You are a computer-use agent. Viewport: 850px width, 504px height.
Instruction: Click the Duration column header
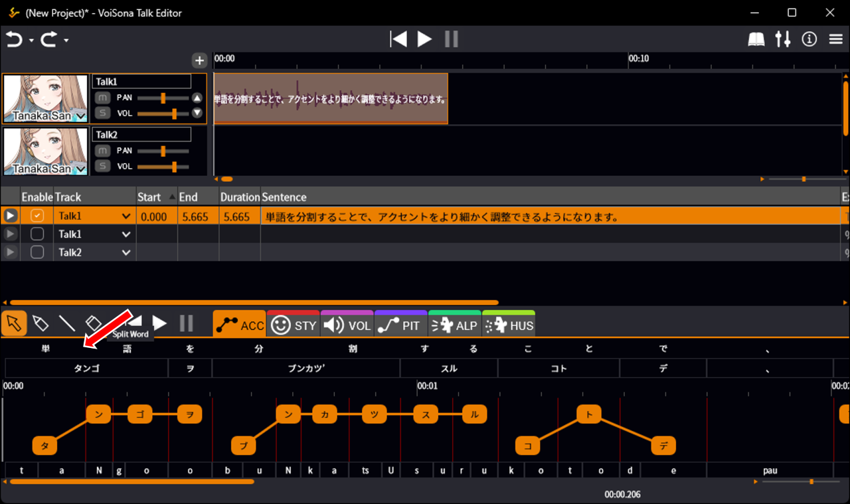pyautogui.click(x=240, y=197)
